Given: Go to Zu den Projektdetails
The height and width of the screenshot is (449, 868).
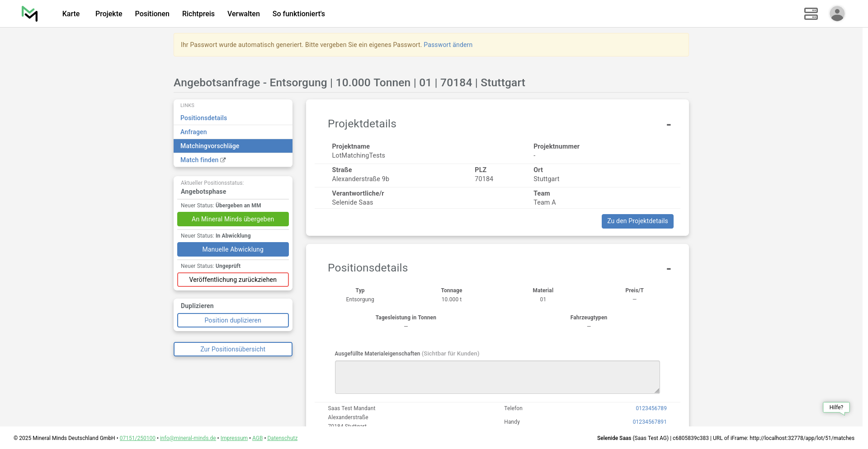Looking at the screenshot, I should click(x=637, y=221).
